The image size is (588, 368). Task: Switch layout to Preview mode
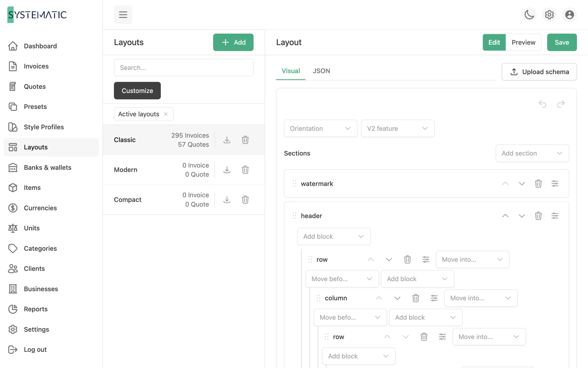[523, 42]
